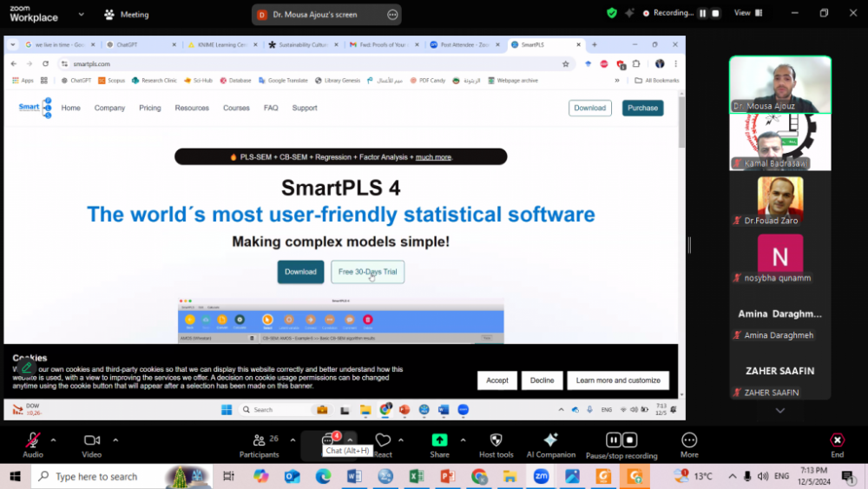
Task: Click the green Share screen button
Action: [x=439, y=446]
